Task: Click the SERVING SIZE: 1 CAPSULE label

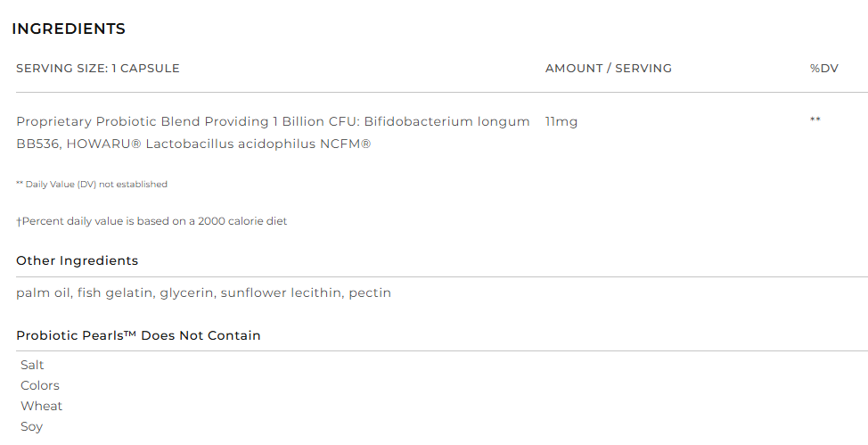Action: coord(98,69)
